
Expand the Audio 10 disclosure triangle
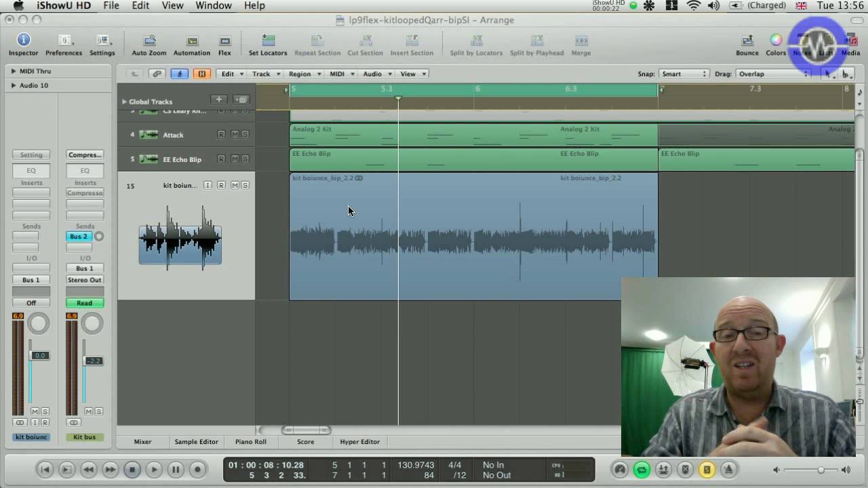click(13, 85)
